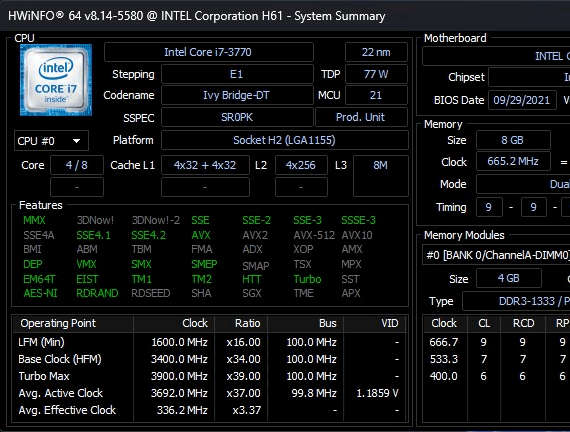Select the Turbo Max row
The width and height of the screenshot is (570, 432).
point(209,376)
